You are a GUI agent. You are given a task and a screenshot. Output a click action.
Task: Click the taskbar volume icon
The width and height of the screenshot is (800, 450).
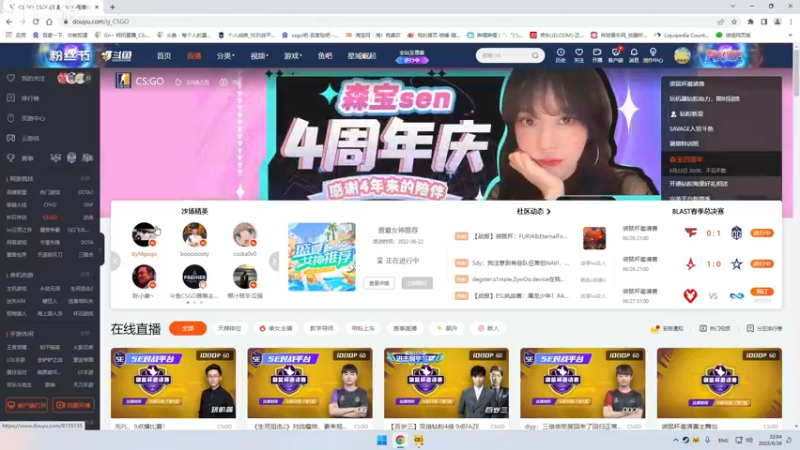pos(749,440)
